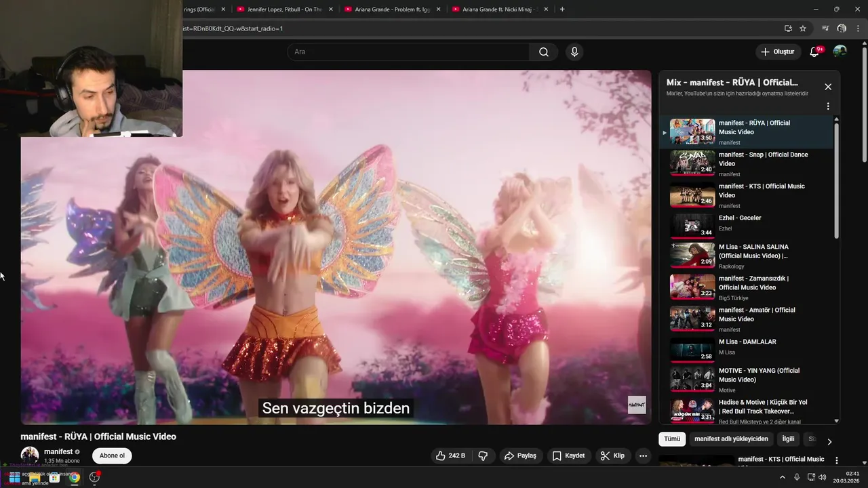Click the taskbar microphone tray icon
868x488 pixels.
click(x=797, y=477)
